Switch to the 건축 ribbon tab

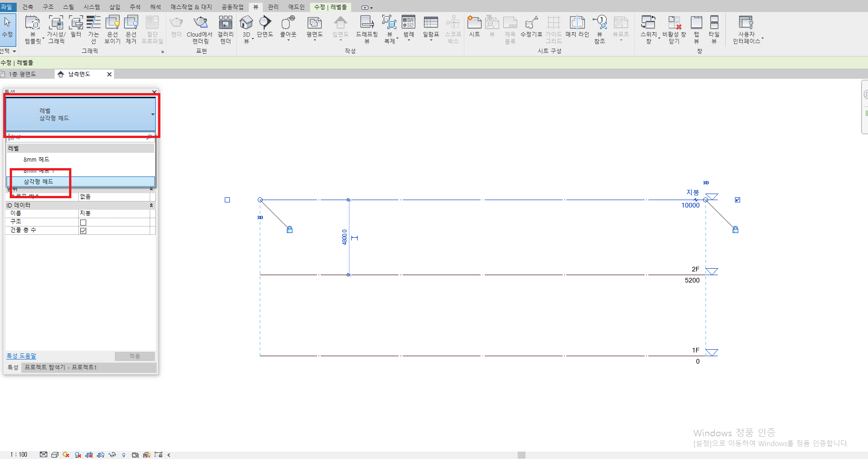28,7
